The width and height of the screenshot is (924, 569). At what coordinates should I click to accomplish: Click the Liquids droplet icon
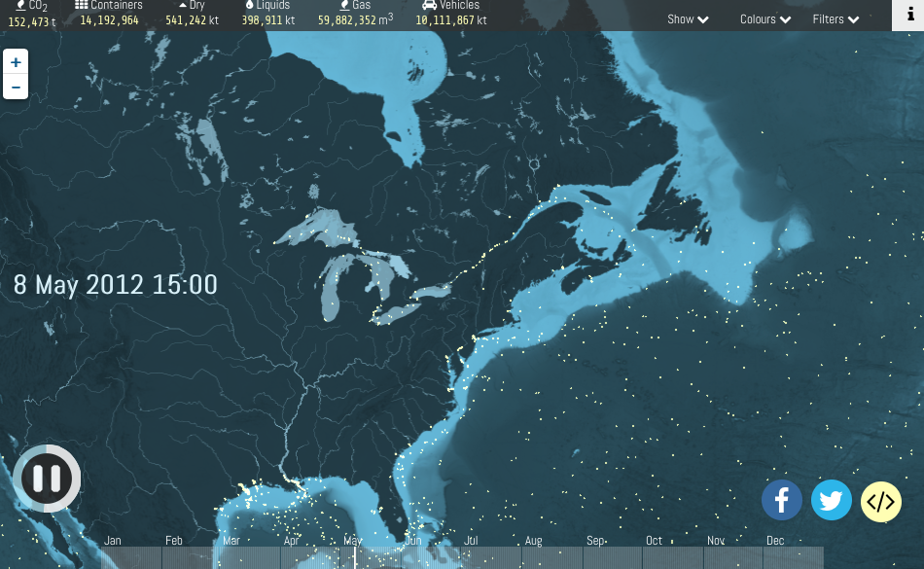coord(250,6)
